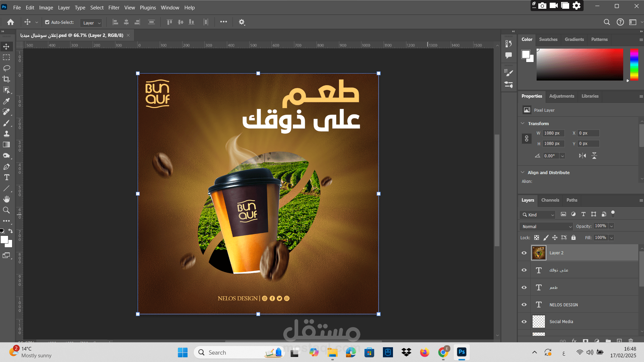Hide the على ذوقك text layer

click(524, 270)
